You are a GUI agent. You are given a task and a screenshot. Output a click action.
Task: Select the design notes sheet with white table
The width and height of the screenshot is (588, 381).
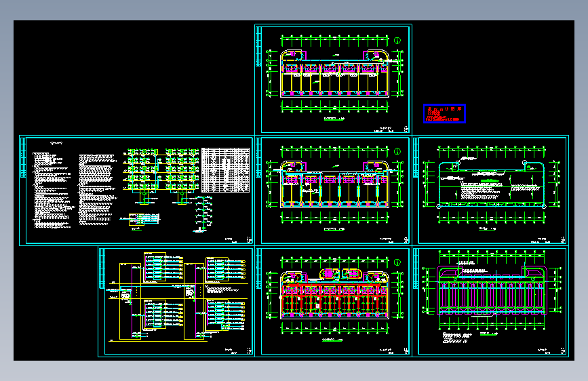tap(136, 190)
